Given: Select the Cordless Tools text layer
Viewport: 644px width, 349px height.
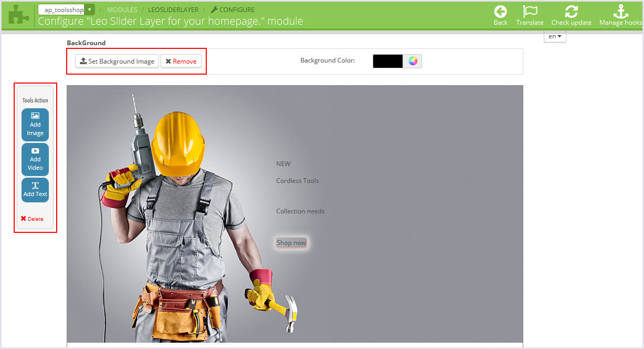Looking at the screenshot, I should click(298, 181).
